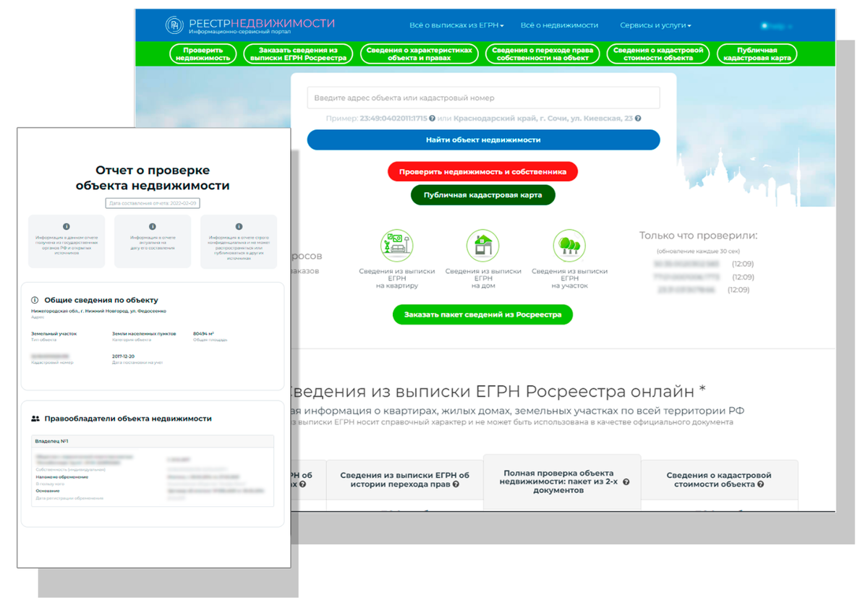
Task: Click help icon next to история перехода прав
Action: 456,484
